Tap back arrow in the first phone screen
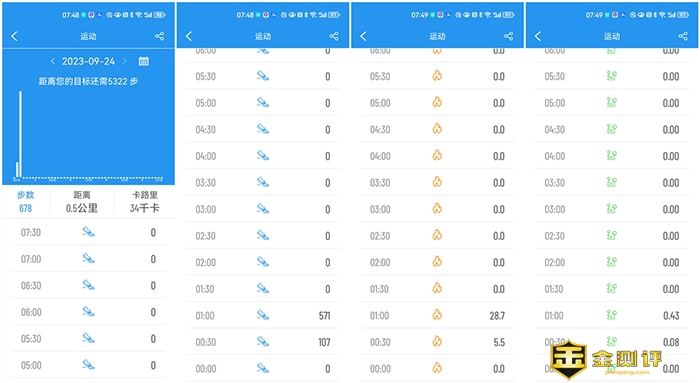The image size is (700, 383). [14, 36]
